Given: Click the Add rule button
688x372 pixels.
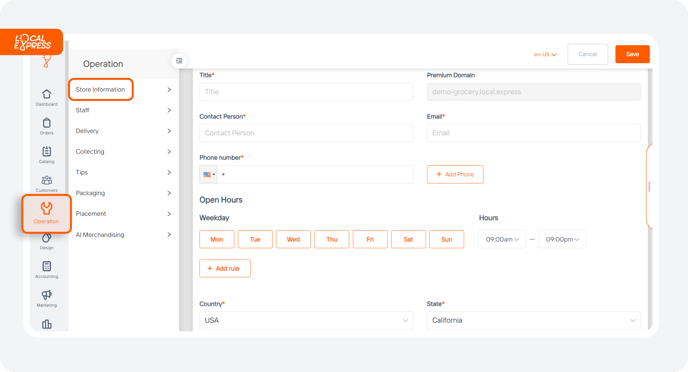Looking at the screenshot, I should [225, 268].
